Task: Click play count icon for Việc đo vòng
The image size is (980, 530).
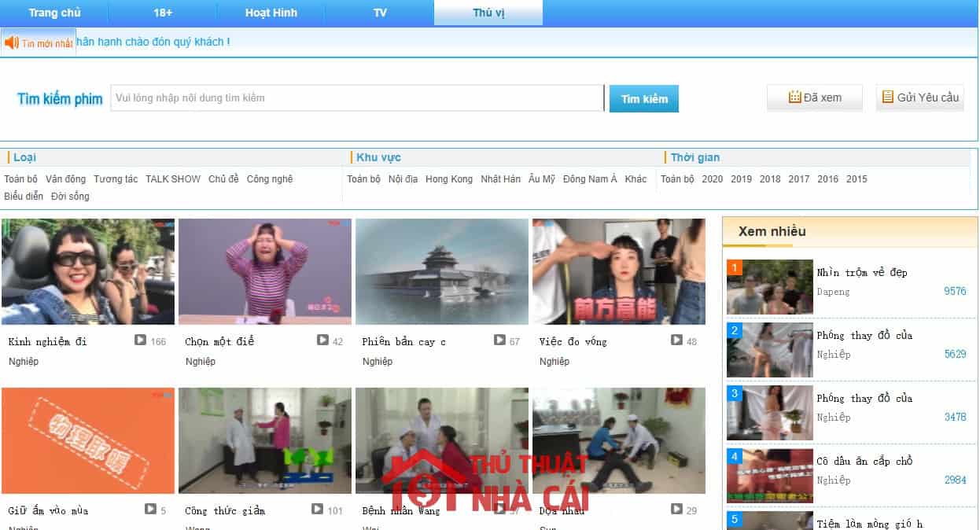Action: 676,340
